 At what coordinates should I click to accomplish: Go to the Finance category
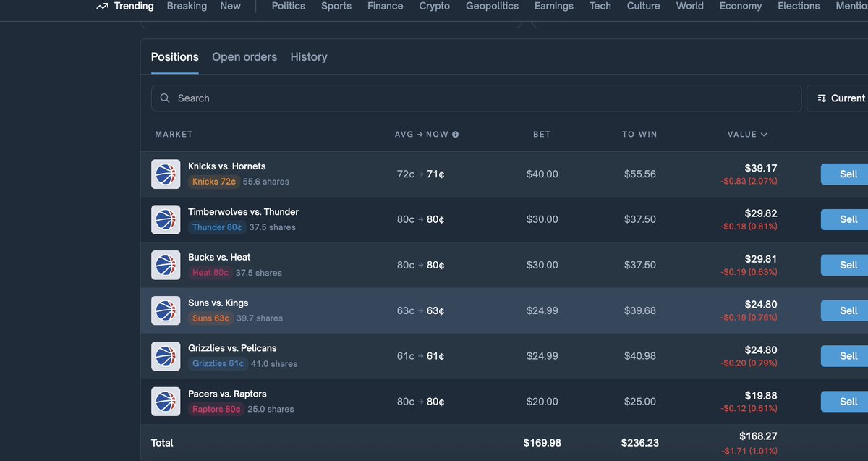pyautogui.click(x=386, y=6)
